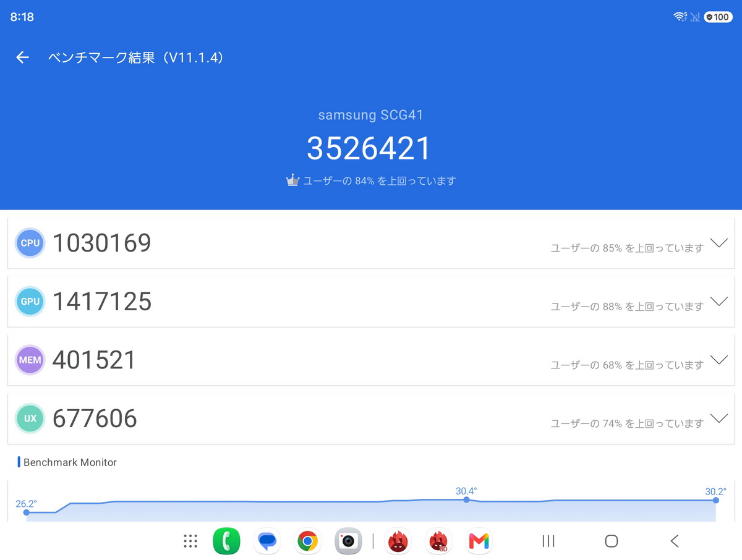Open the Camera app in taskbar
742x560 pixels.
click(348, 541)
